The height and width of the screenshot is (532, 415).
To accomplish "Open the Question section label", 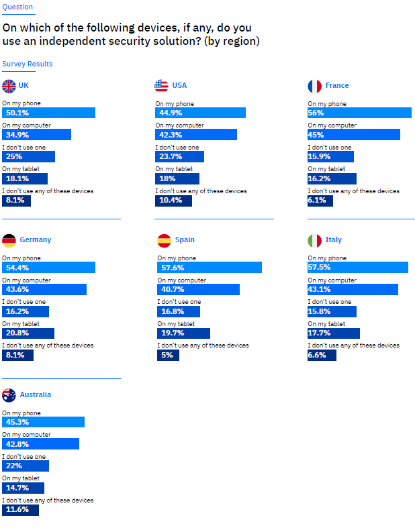I will tap(17, 7).
